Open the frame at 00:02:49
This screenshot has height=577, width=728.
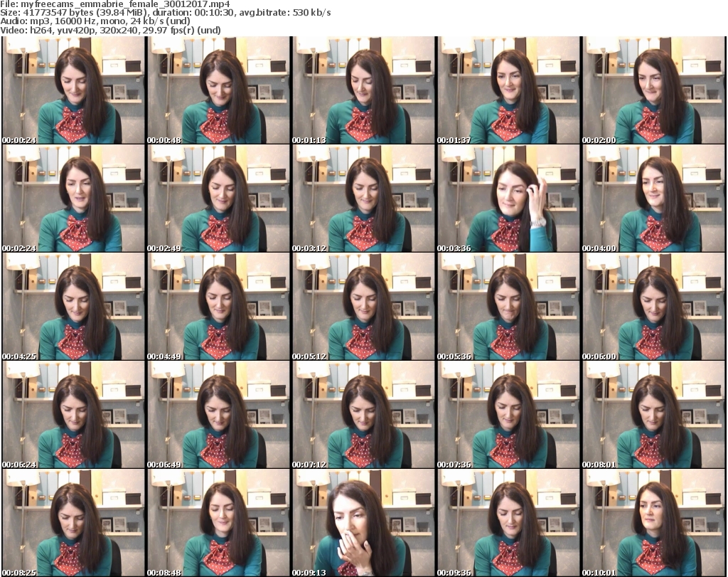218,198
